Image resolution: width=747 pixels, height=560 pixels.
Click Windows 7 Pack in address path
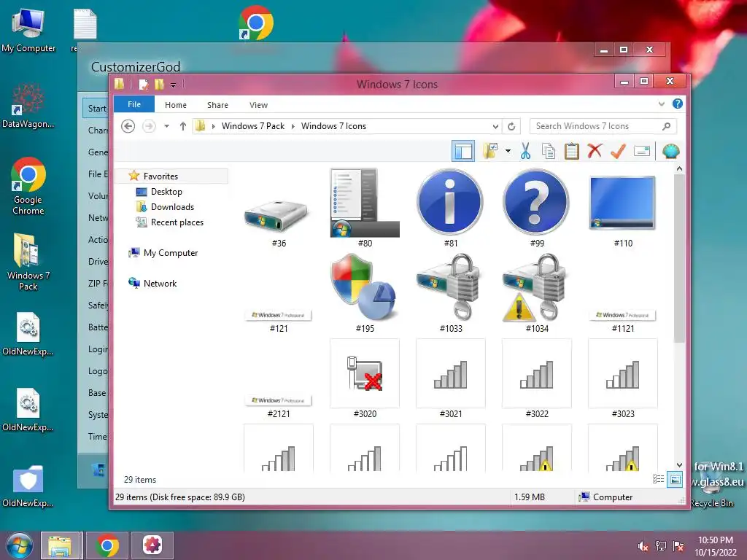click(x=253, y=126)
